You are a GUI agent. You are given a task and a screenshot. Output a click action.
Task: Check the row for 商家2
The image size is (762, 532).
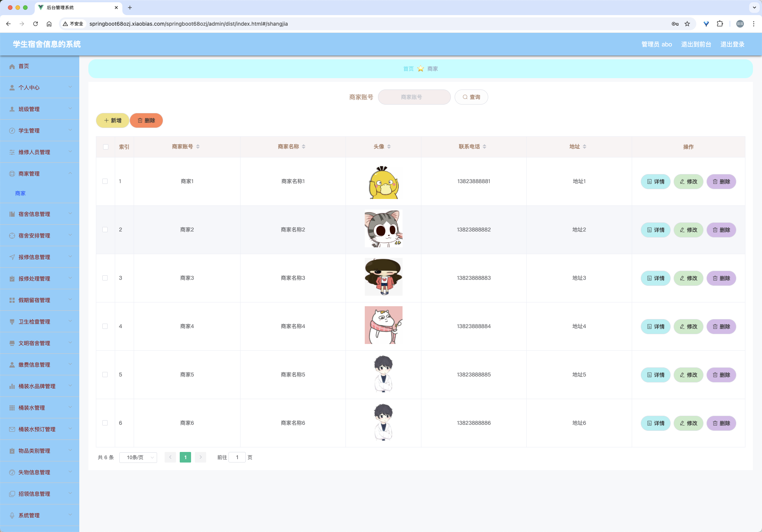point(105,230)
